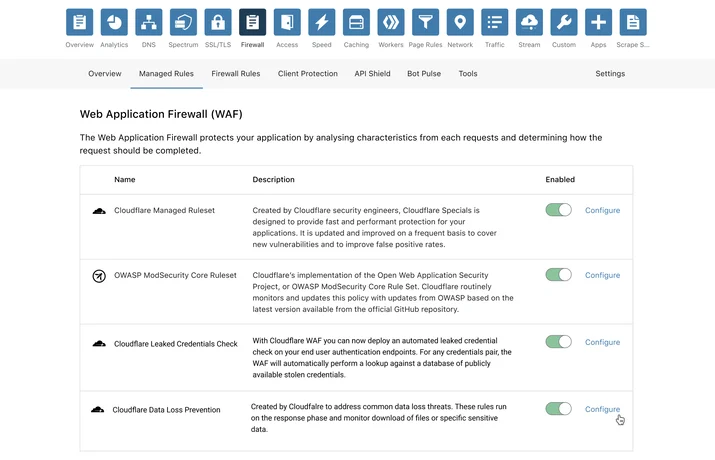
Task: Click the OWASP ModSecurity logo icon
Action: (x=99, y=276)
